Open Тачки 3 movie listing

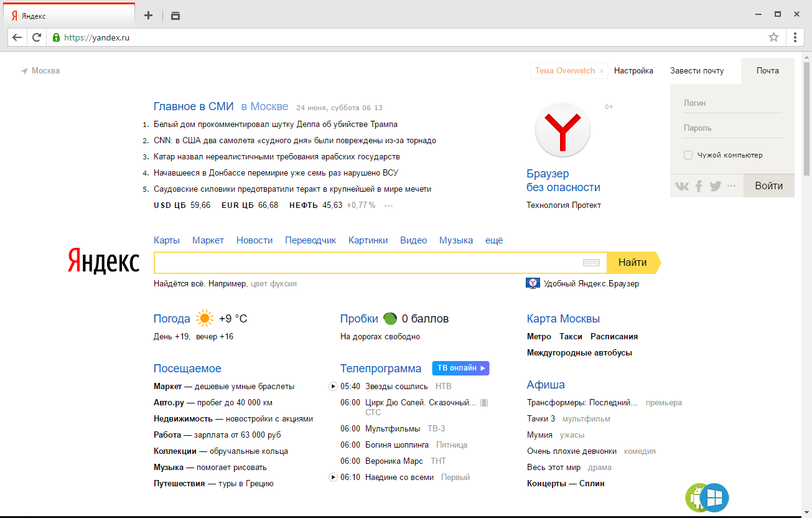click(x=541, y=419)
